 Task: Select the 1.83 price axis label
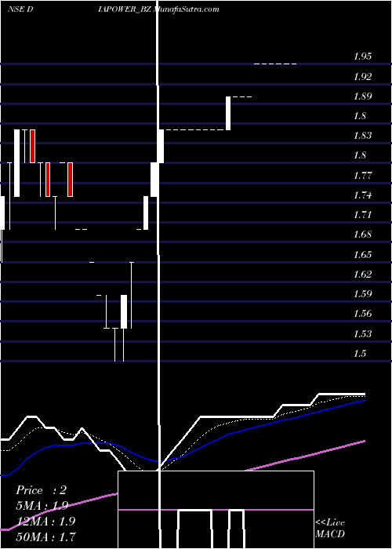[x=362, y=136]
